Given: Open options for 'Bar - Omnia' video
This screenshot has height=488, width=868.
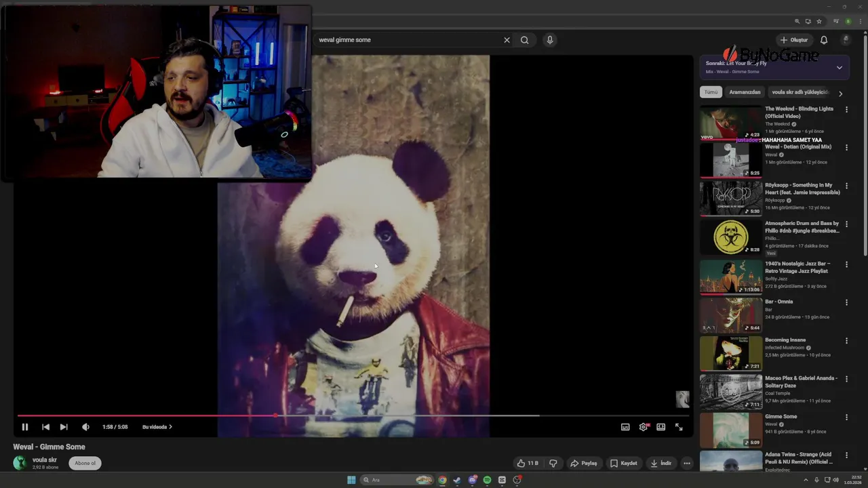Looking at the screenshot, I should (846, 302).
